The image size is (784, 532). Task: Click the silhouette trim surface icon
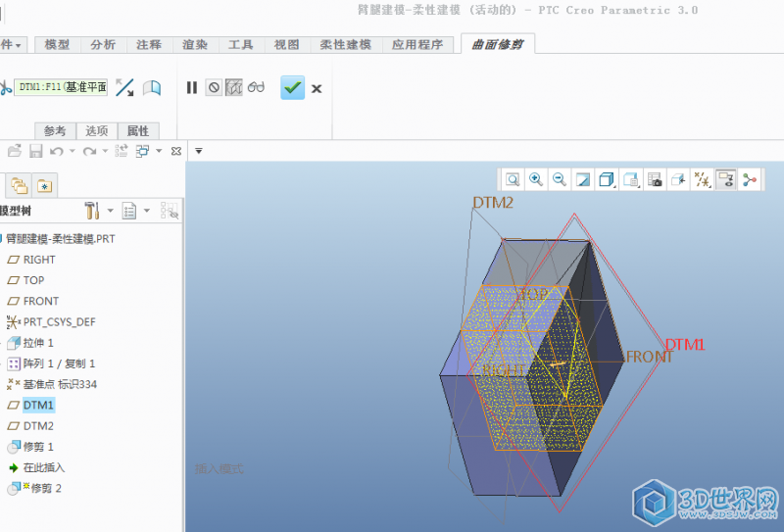pos(152,88)
